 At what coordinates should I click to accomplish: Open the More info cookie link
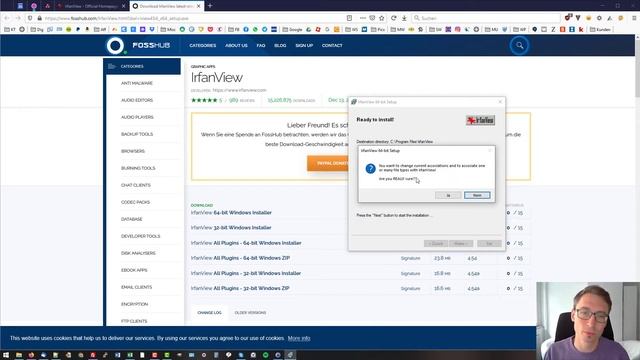(x=299, y=338)
